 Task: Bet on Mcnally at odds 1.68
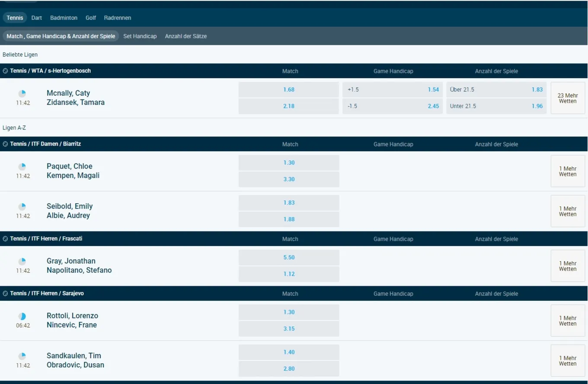click(289, 90)
